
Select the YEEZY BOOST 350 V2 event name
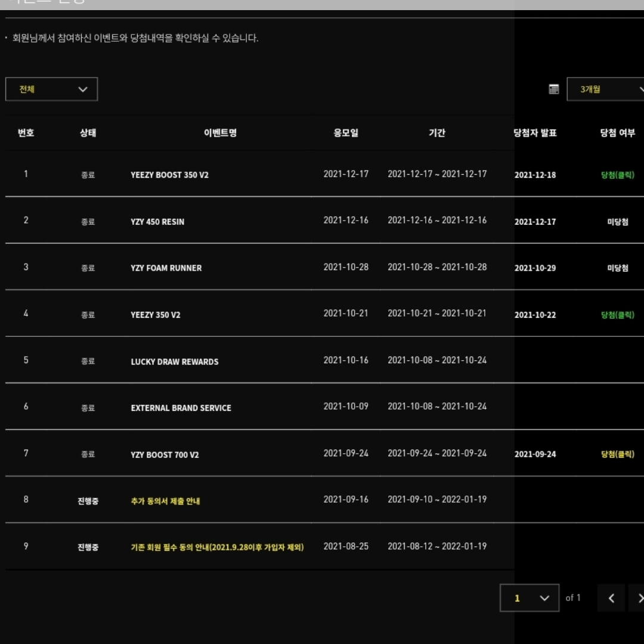click(x=169, y=175)
